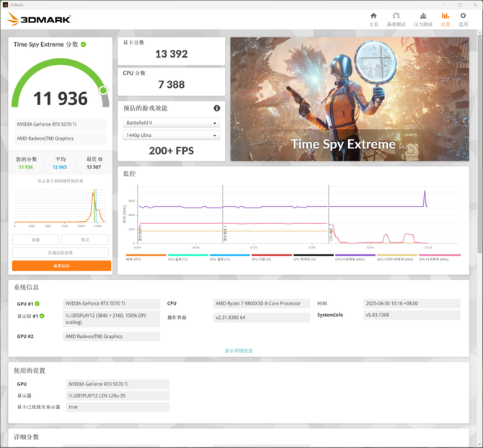483x448 pixels.
Task: Click the SystemInfo version v5.83.1368
Action: click(412, 315)
